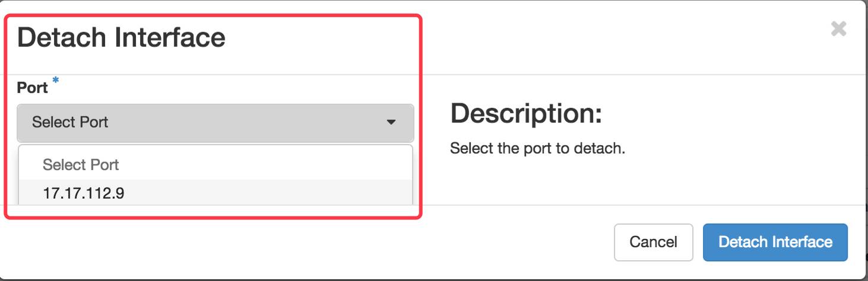
Task: Click the Description: heading
Action: tap(526, 113)
